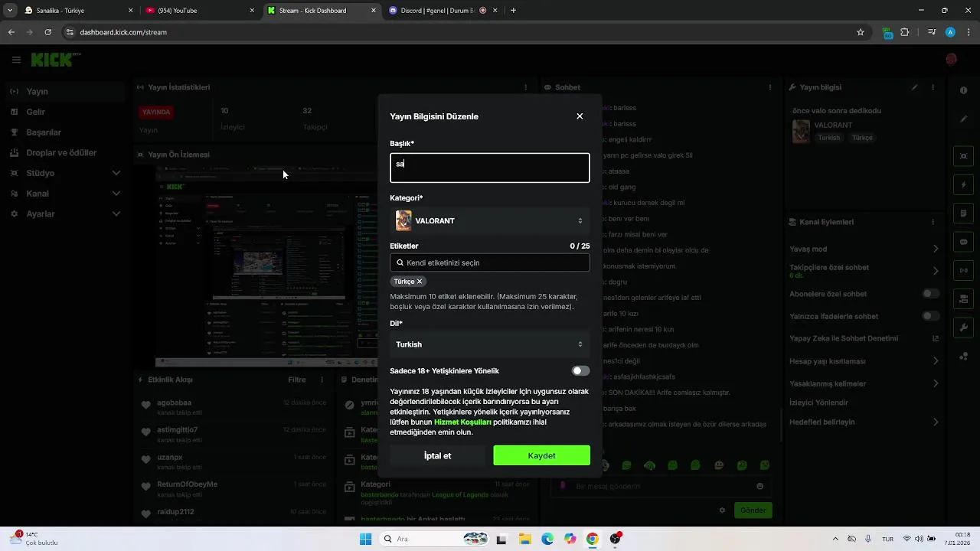Open a new browser tab

tap(513, 11)
